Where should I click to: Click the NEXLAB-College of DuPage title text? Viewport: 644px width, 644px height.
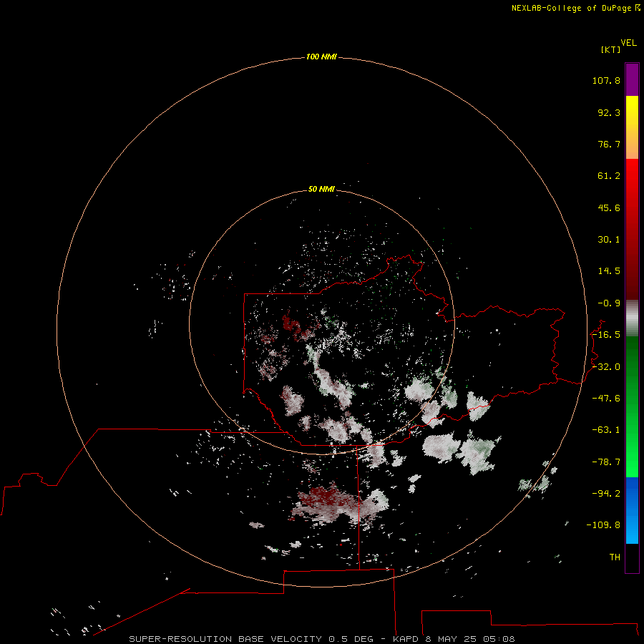(575, 8)
